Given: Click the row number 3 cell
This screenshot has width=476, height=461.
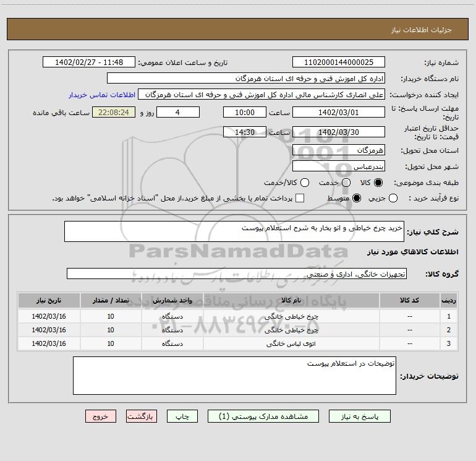Looking at the screenshot, I should [448, 343].
